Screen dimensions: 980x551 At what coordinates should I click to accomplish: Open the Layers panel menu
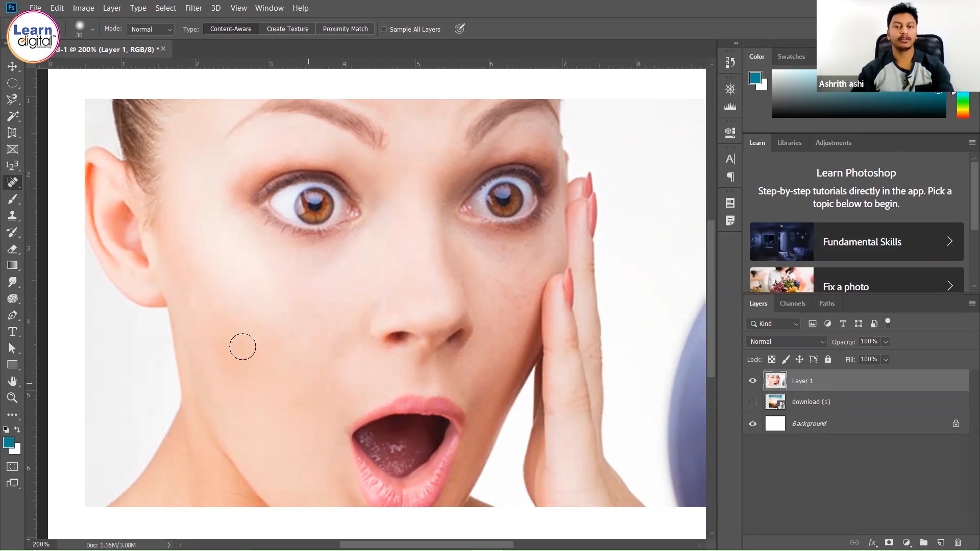coord(972,303)
